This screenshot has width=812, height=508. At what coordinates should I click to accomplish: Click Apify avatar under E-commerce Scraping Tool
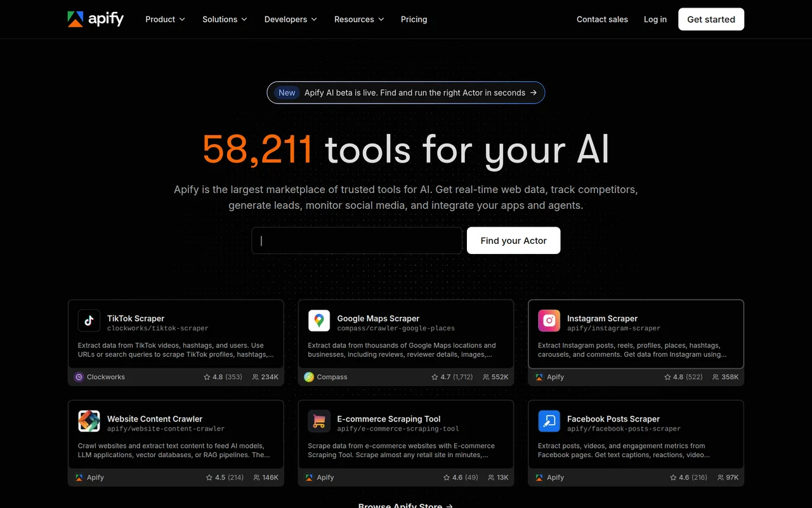(x=309, y=478)
